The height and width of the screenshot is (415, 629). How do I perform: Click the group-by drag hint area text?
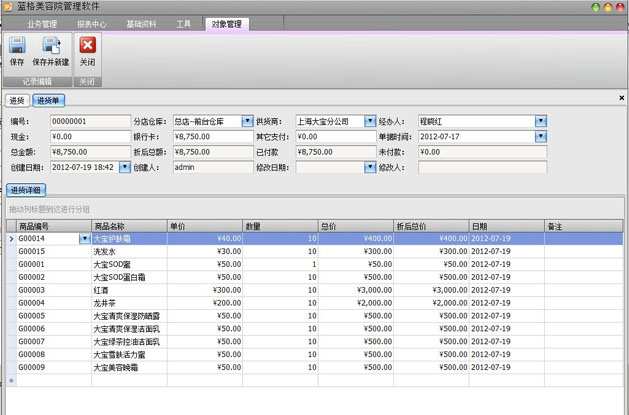pos(49,209)
